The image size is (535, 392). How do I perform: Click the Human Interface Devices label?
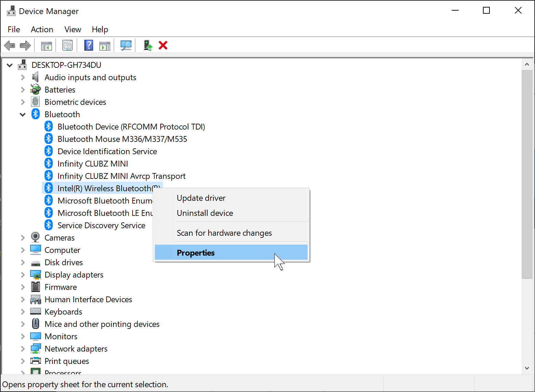[x=88, y=299]
